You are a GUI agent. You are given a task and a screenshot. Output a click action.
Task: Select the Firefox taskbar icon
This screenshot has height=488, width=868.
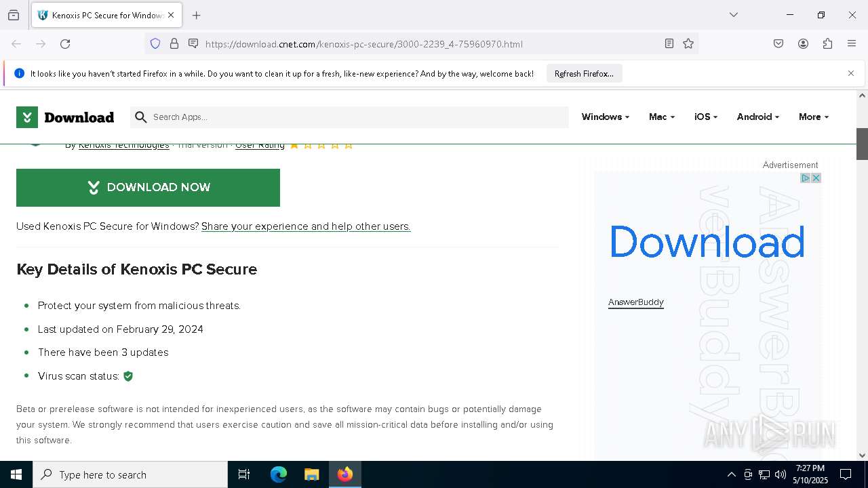[x=344, y=474]
